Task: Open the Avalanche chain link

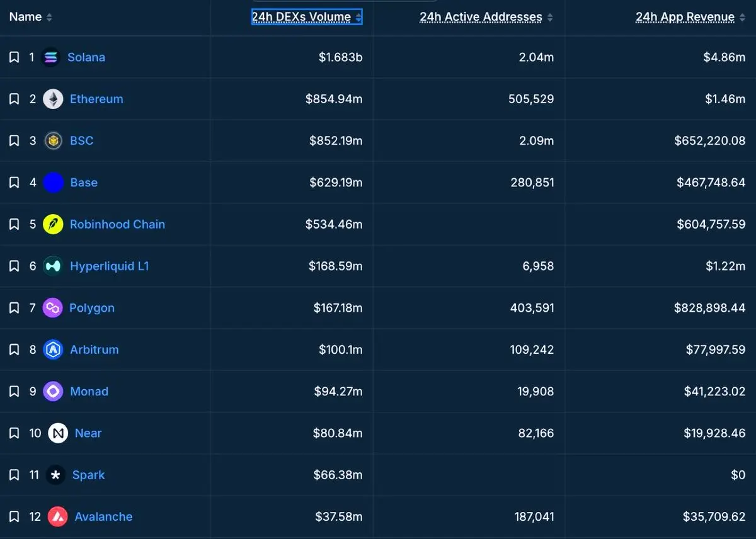Action: click(x=103, y=517)
